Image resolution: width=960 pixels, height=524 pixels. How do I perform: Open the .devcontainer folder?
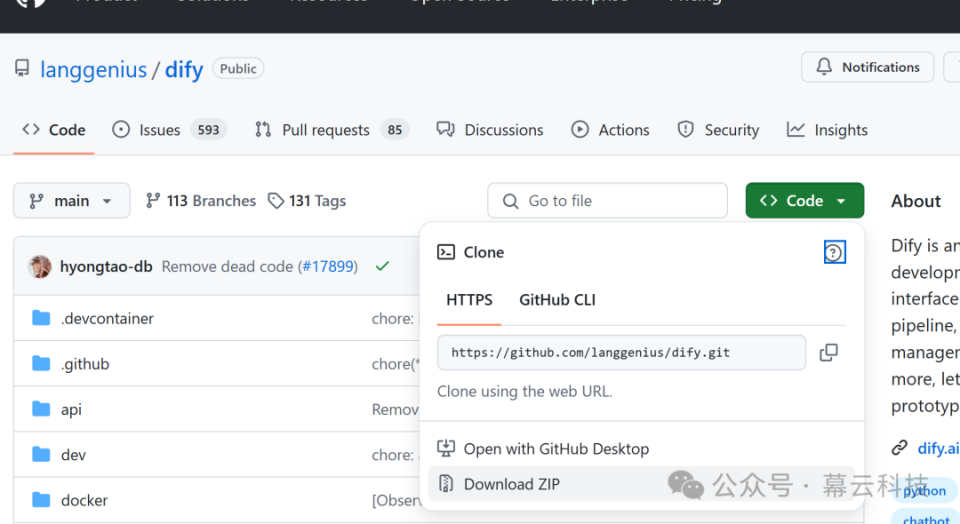coord(107,318)
